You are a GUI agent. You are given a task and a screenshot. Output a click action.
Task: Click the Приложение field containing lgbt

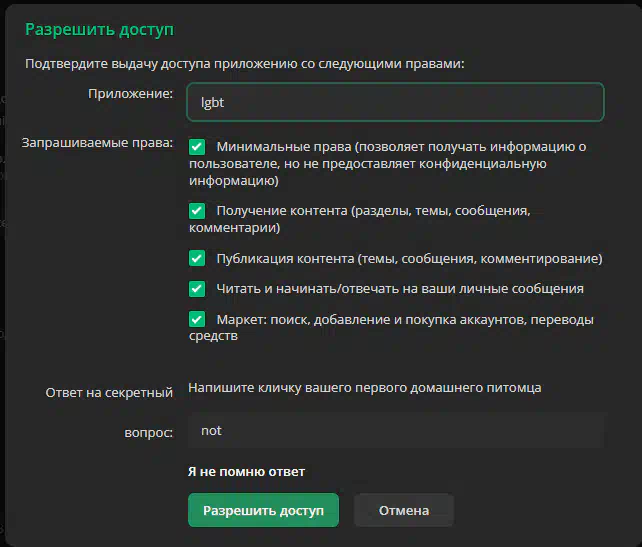[395, 102]
